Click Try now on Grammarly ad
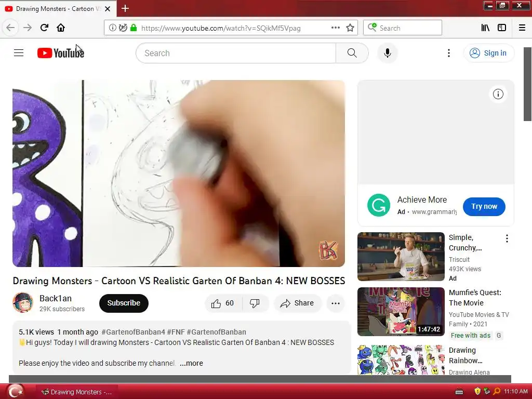This screenshot has width=532, height=399. [484, 206]
